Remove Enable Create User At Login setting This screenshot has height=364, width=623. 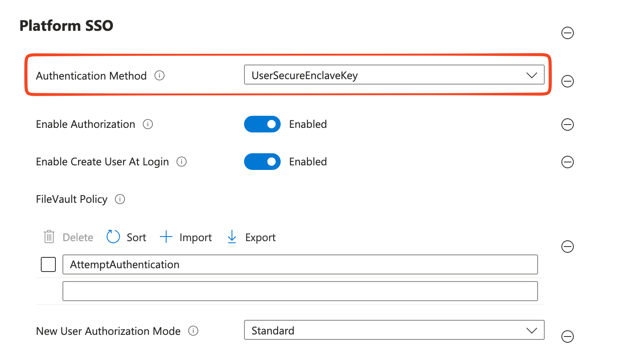[567, 162]
